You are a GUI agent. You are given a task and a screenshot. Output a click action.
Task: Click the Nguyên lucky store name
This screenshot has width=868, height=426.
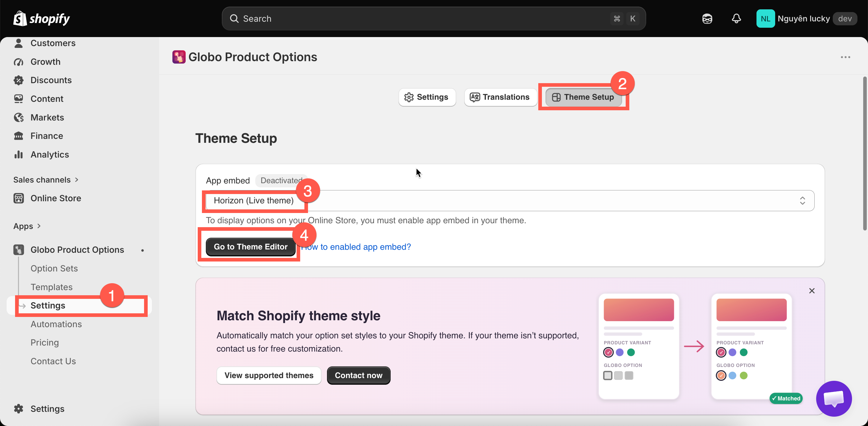point(804,18)
